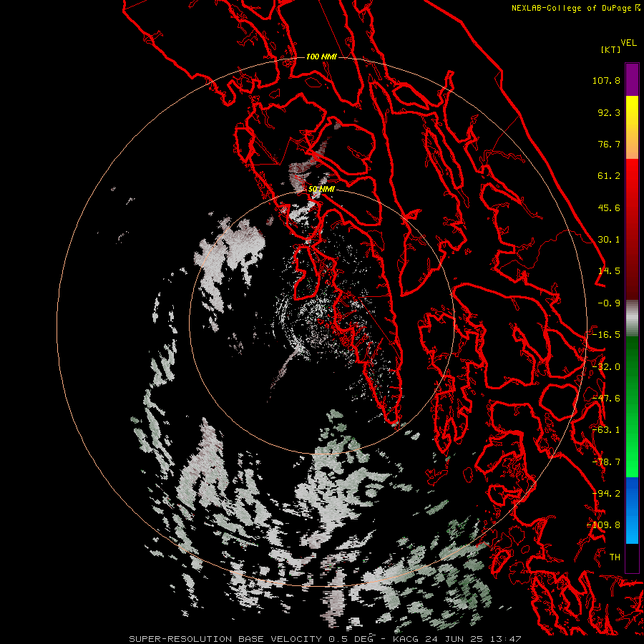Select the 92.3 velocity scale value
The width and height of the screenshot is (644, 644).
coord(609,112)
